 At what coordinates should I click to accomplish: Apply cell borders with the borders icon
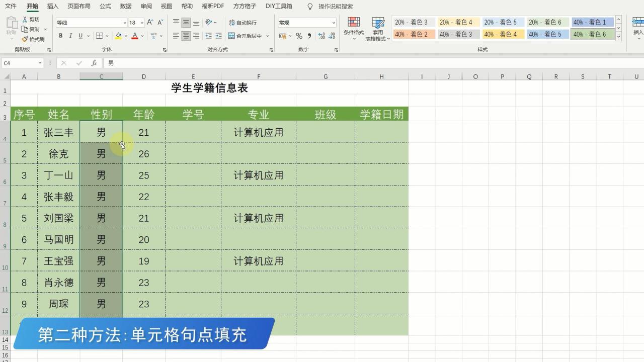click(x=100, y=36)
